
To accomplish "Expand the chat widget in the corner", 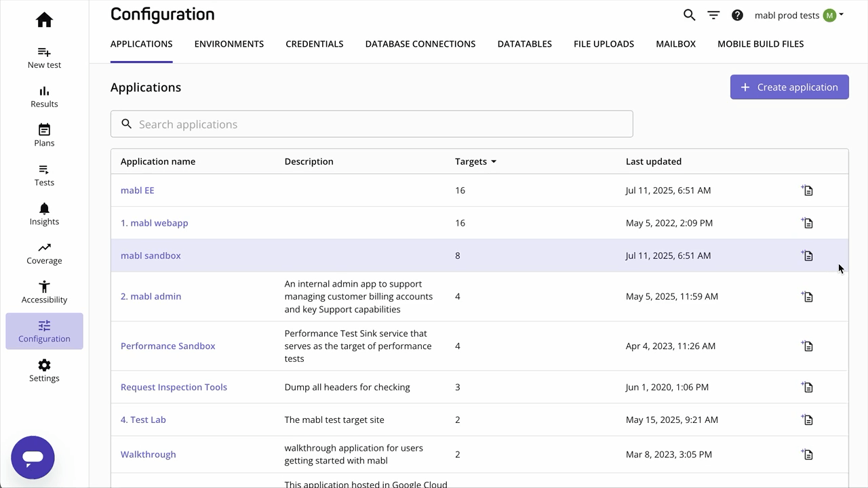I will coord(33,457).
